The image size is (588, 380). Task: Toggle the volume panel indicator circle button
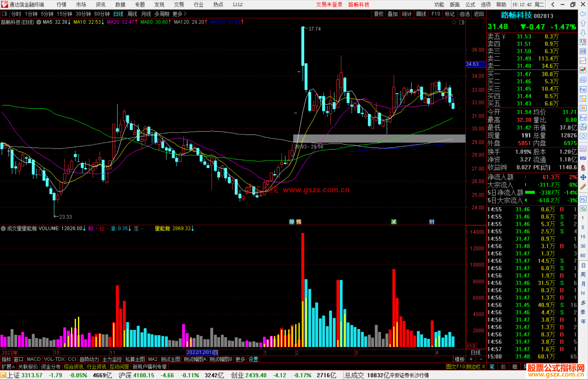point(3,229)
